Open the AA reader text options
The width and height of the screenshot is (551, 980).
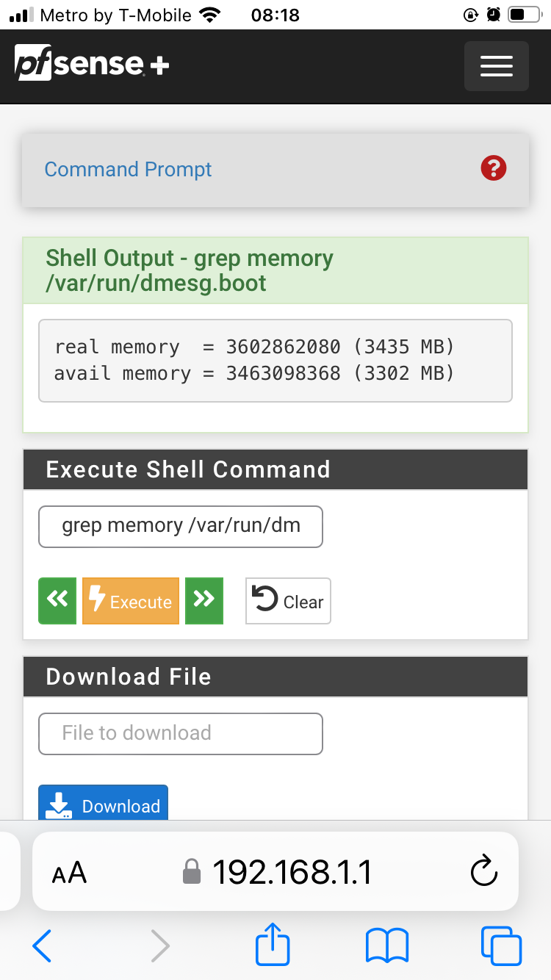[x=69, y=873]
